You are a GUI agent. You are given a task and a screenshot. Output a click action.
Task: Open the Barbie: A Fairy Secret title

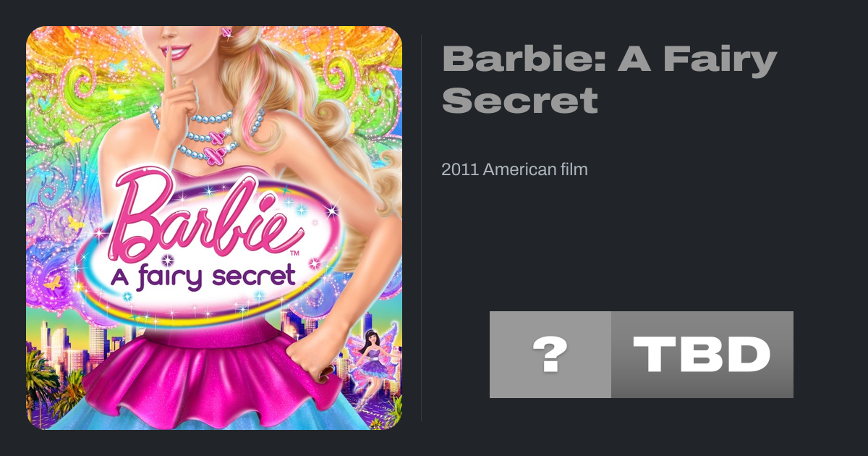coord(609,80)
